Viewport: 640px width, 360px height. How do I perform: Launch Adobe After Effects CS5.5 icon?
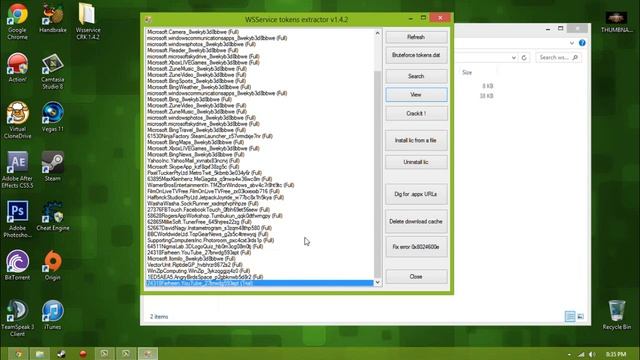click(x=17, y=170)
